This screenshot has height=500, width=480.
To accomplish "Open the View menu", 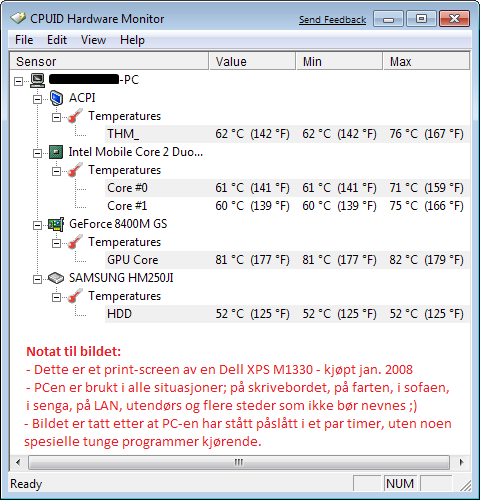I will pyautogui.click(x=93, y=40).
